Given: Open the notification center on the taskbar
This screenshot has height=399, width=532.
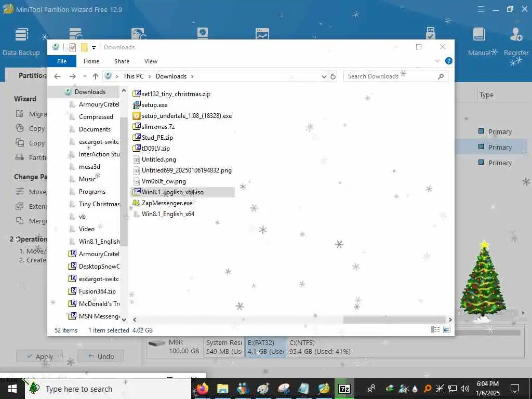Looking at the screenshot, I should coord(515,389).
